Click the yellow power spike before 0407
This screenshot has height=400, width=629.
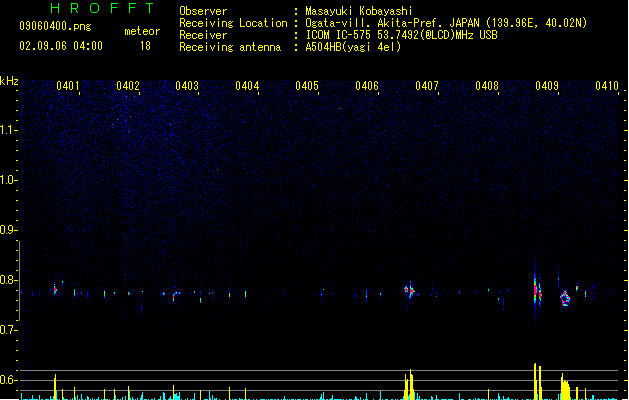tap(410, 384)
